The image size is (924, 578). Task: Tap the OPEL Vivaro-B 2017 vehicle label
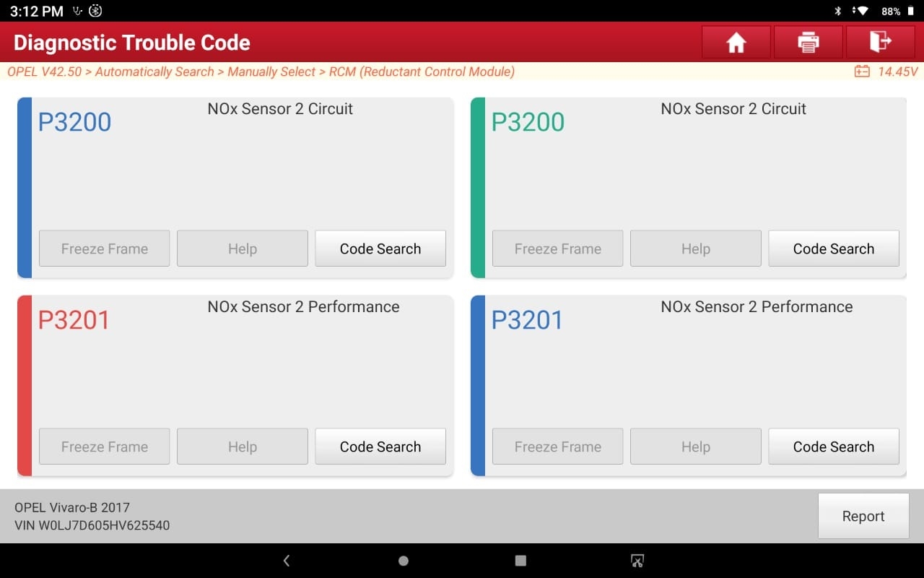click(x=72, y=507)
